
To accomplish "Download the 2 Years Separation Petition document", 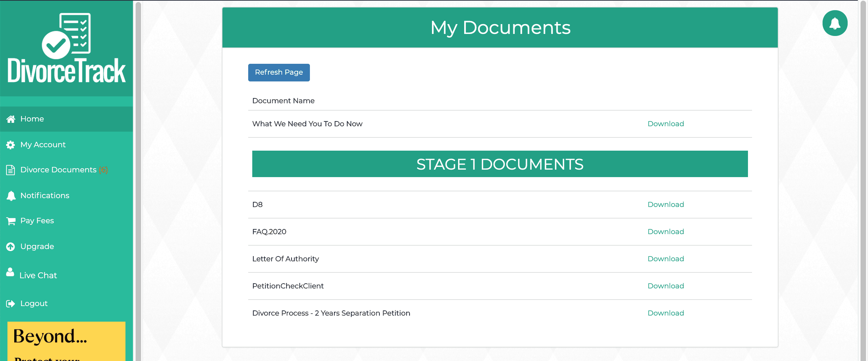I will pyautogui.click(x=666, y=313).
